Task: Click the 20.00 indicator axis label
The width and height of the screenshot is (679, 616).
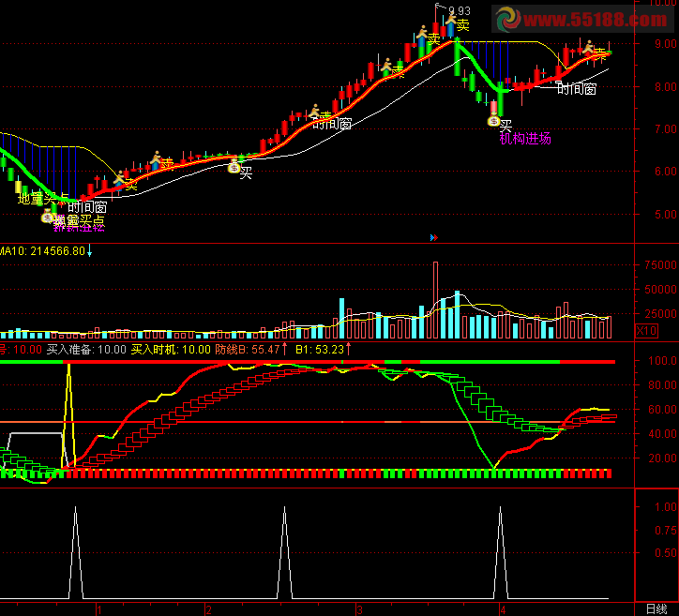Action: pyautogui.click(x=662, y=458)
